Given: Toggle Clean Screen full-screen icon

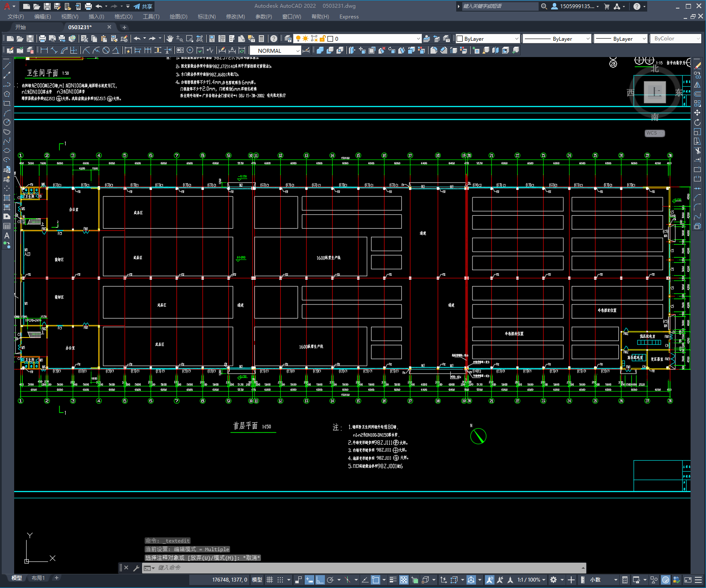Looking at the screenshot, I should (x=688, y=580).
